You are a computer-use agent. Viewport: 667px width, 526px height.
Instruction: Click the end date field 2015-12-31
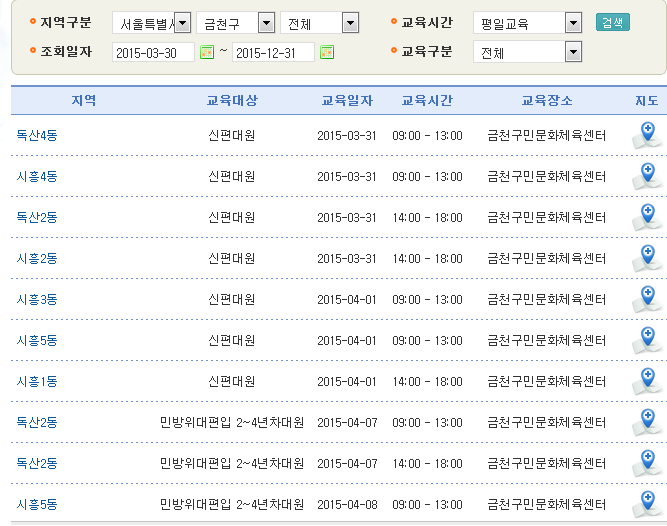(x=273, y=53)
